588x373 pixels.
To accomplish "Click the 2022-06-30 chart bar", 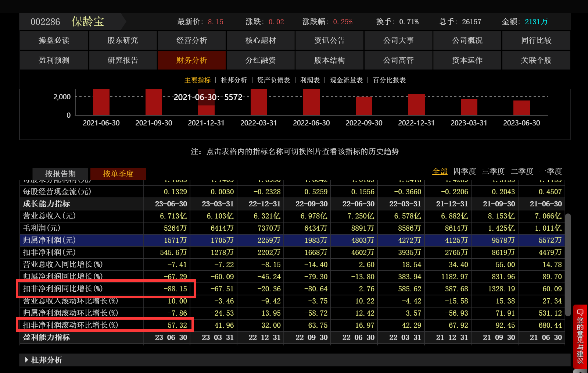I will [311, 102].
